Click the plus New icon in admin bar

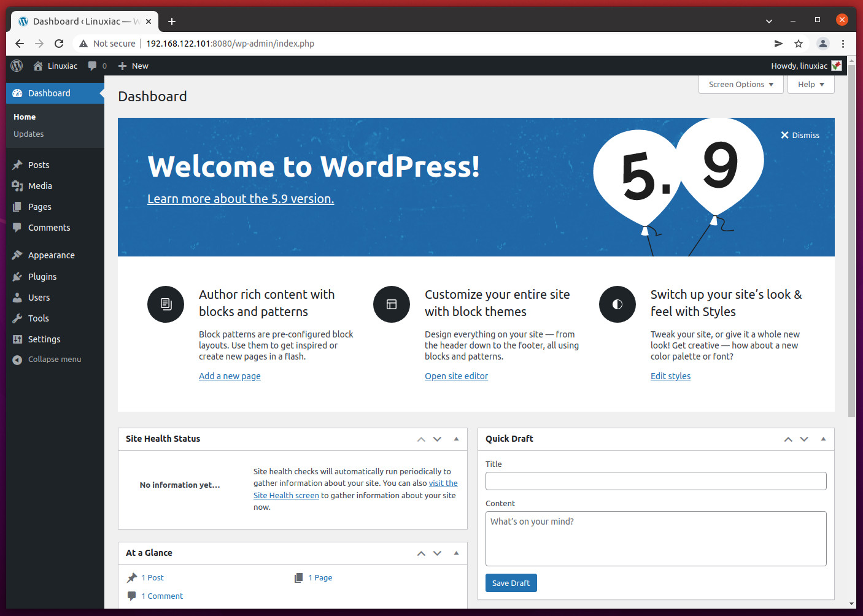(122, 66)
